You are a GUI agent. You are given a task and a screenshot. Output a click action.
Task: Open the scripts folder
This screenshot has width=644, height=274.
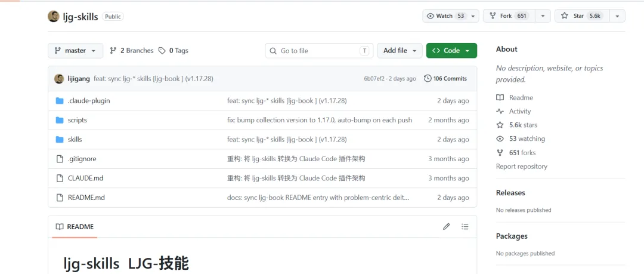tap(77, 120)
